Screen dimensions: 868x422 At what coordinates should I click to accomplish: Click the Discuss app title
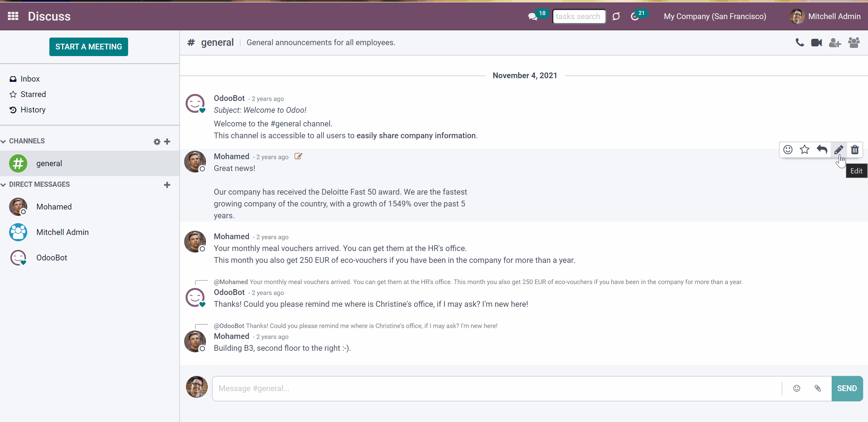coord(49,16)
